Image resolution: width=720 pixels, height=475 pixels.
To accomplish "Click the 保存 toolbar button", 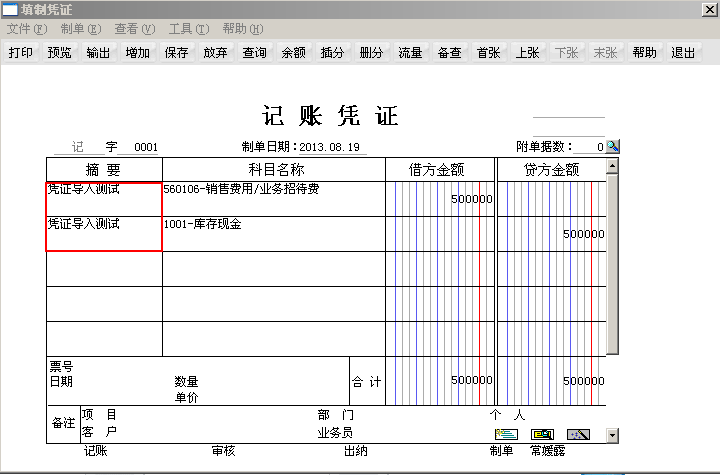I will tap(176, 52).
